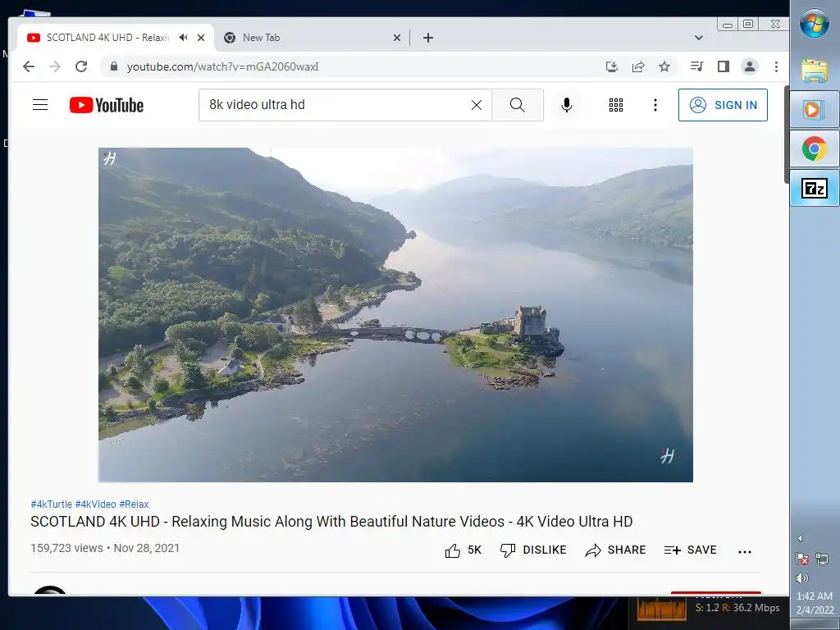Viewport: 840px width, 630px height.
Task: Bookmark this page with the star icon
Action: 664,66
